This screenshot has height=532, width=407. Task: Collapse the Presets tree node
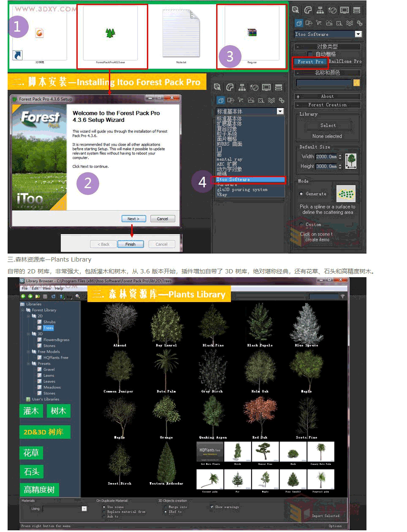point(28,363)
